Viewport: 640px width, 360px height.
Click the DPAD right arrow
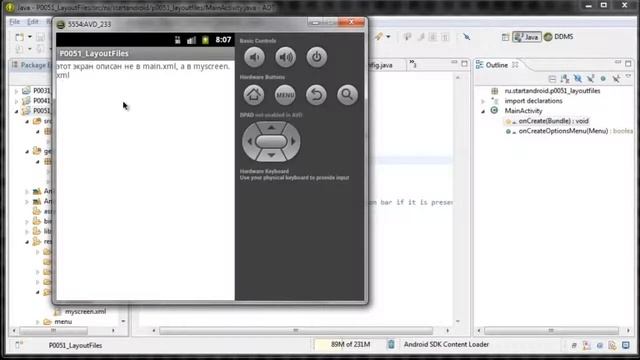click(293, 142)
